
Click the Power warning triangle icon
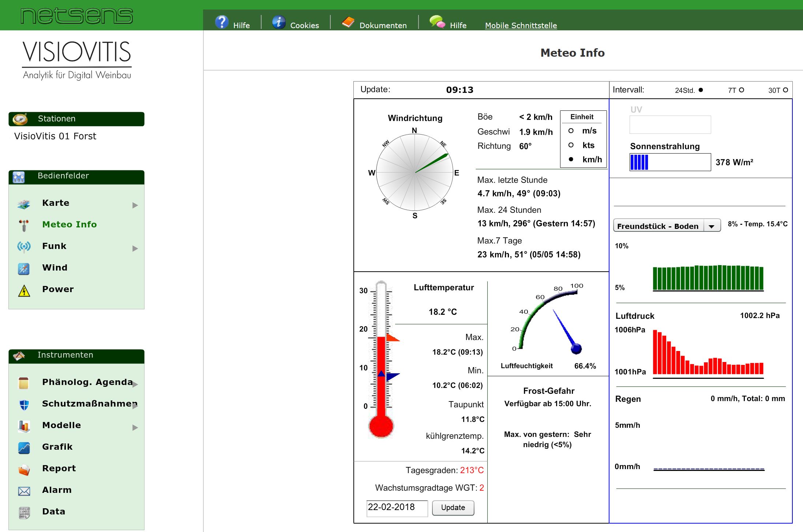pos(24,290)
